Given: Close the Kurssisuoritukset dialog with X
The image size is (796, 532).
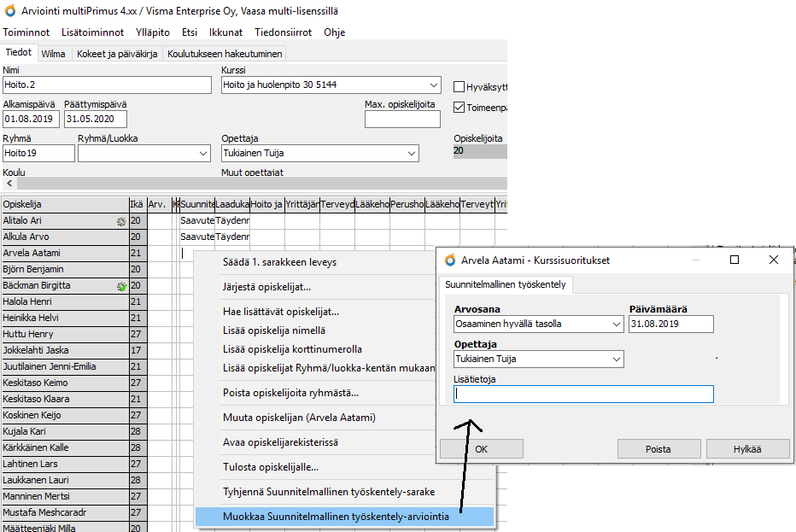Looking at the screenshot, I should pyautogui.click(x=774, y=260).
